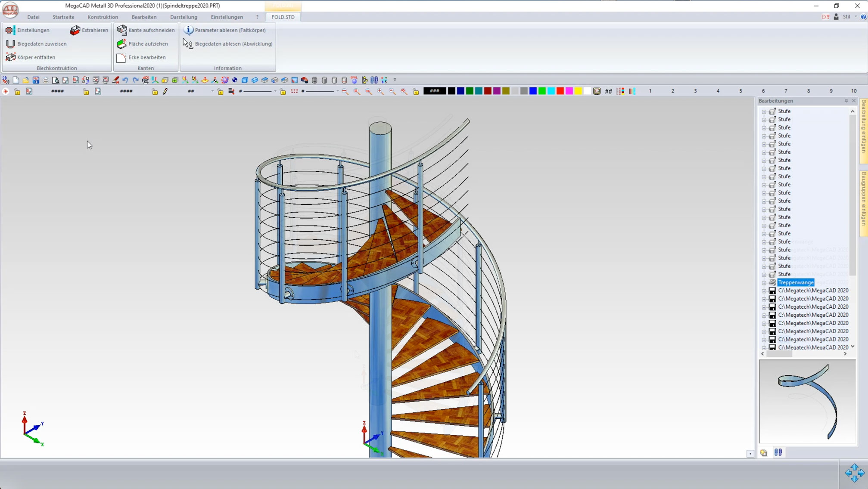Toggle the layer lock padlock icon

point(17,91)
